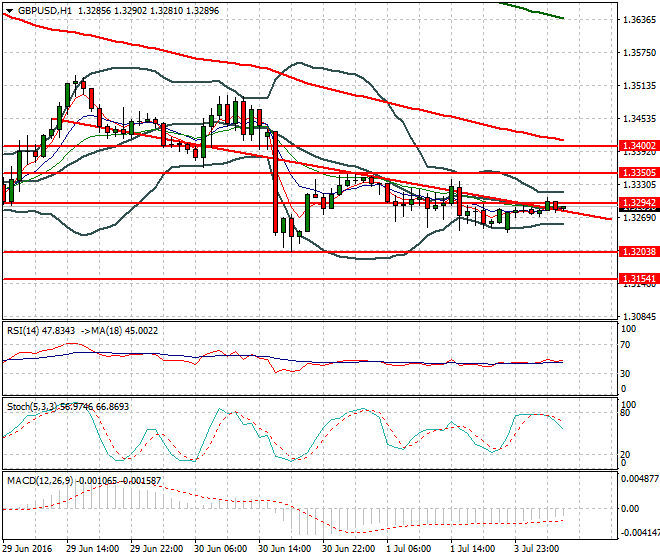Click the 30 Jun 14:00 time axis label
This screenshot has width=660, height=560.
(x=284, y=549)
